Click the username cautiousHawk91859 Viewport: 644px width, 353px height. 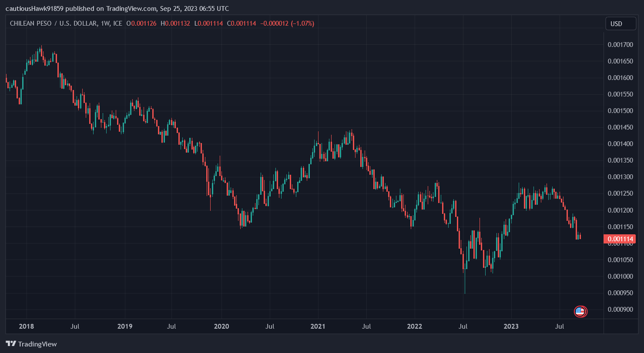tap(34, 8)
